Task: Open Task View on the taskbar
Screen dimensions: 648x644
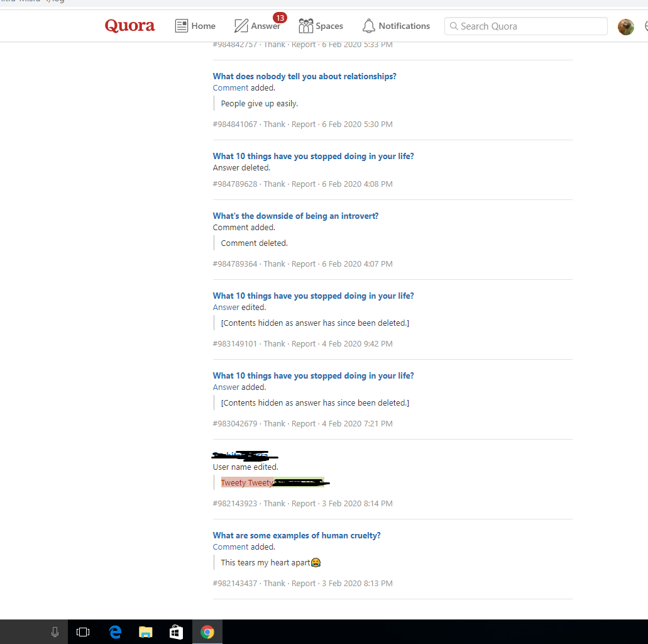Action: [x=83, y=632]
